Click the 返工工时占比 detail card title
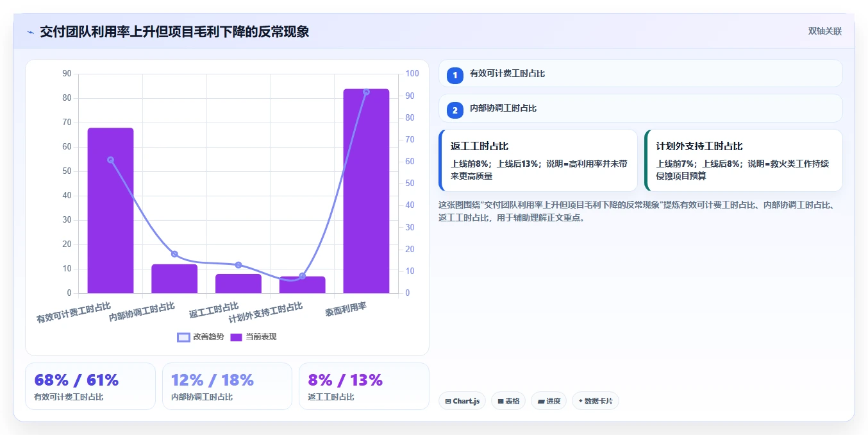 pyautogui.click(x=480, y=146)
